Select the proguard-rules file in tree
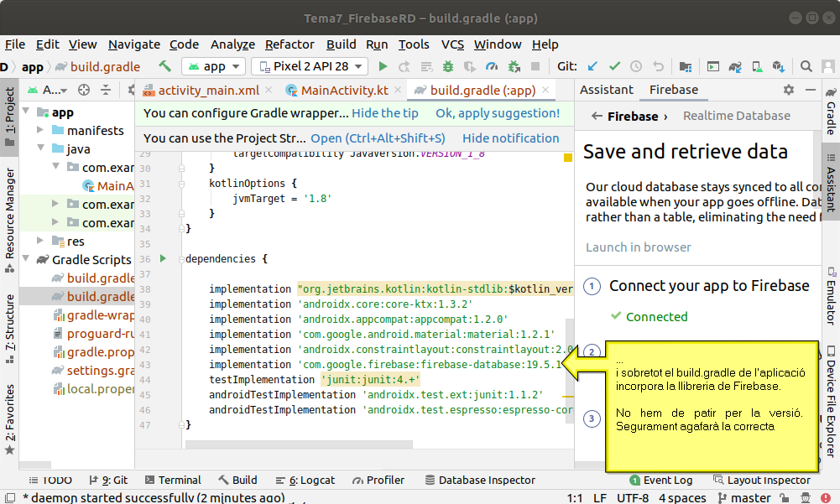 pyautogui.click(x=93, y=334)
